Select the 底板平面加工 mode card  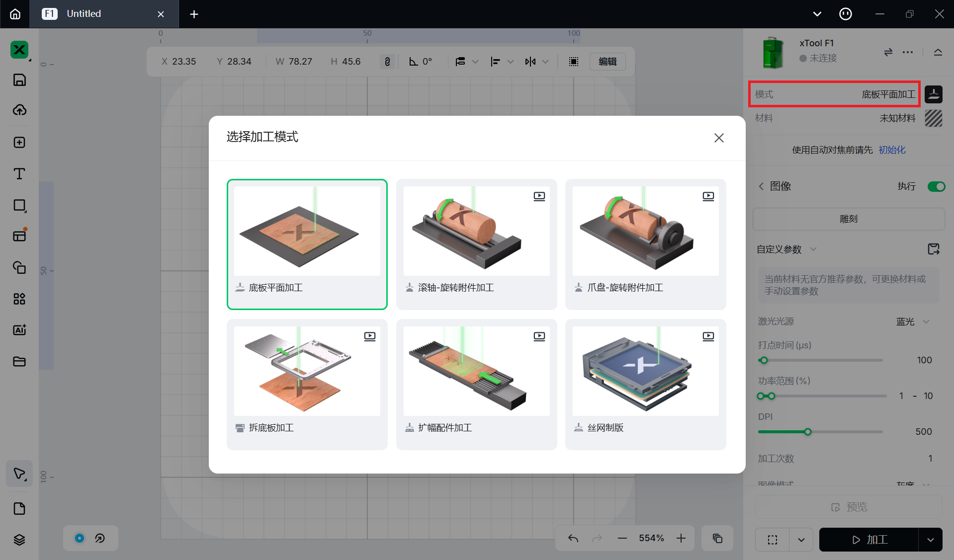pyautogui.click(x=307, y=244)
